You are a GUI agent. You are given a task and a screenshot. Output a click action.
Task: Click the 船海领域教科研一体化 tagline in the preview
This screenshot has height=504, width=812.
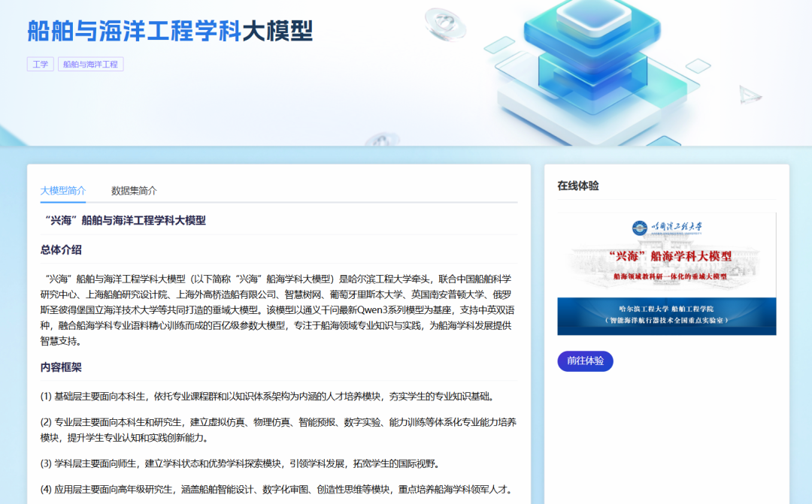coord(670,275)
